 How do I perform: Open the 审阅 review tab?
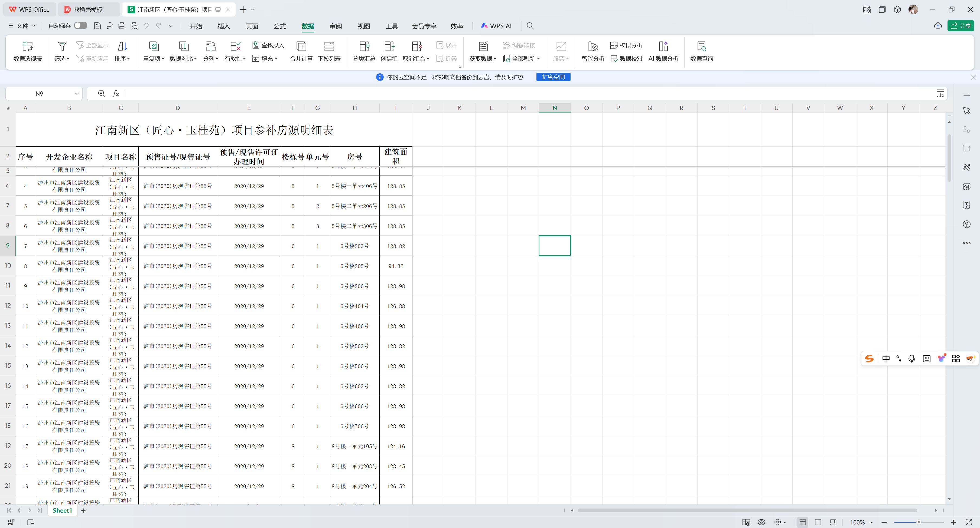click(x=336, y=26)
